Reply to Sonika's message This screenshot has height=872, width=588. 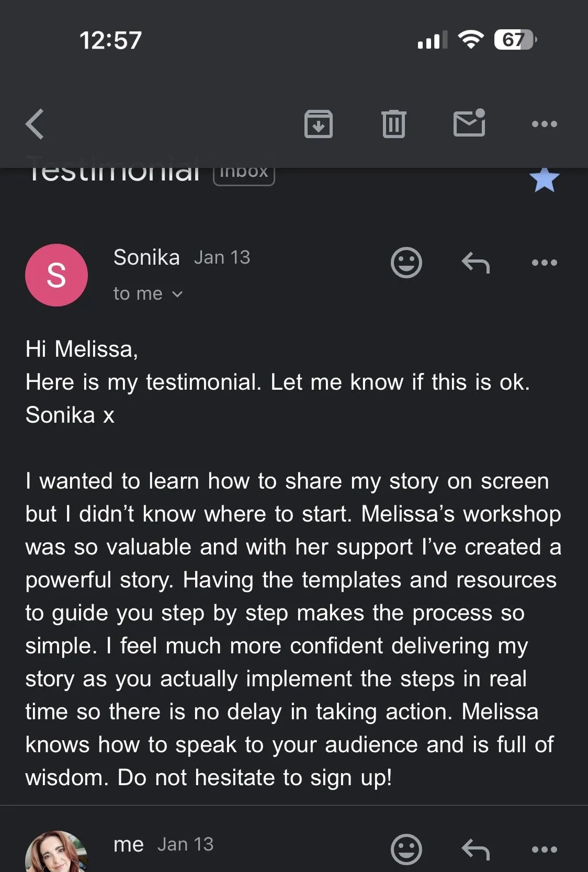[x=476, y=262]
